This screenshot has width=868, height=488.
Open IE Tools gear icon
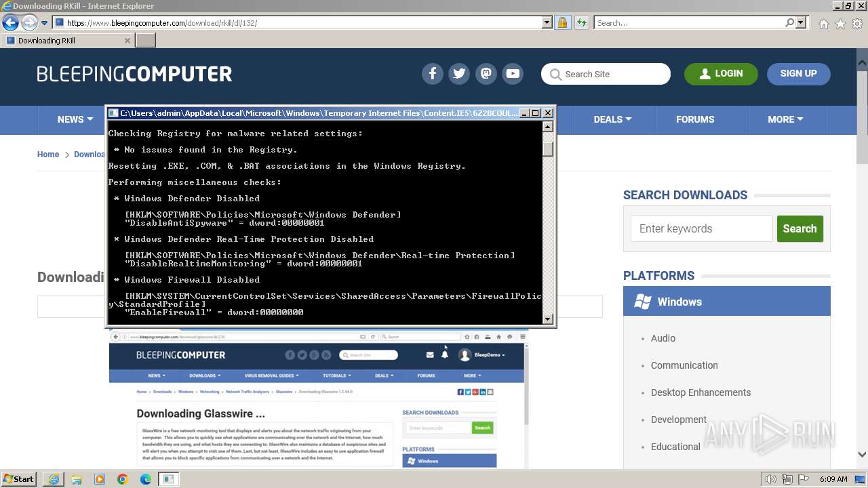click(x=857, y=24)
